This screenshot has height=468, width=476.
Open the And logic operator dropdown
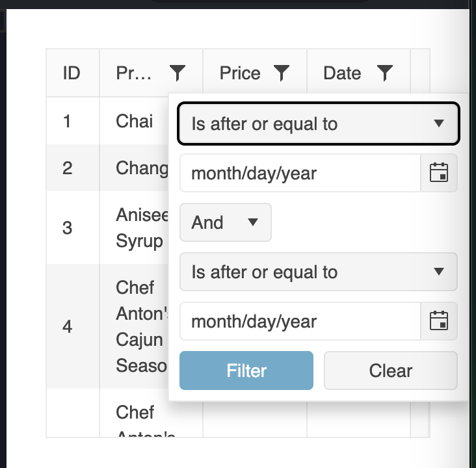pyautogui.click(x=225, y=222)
